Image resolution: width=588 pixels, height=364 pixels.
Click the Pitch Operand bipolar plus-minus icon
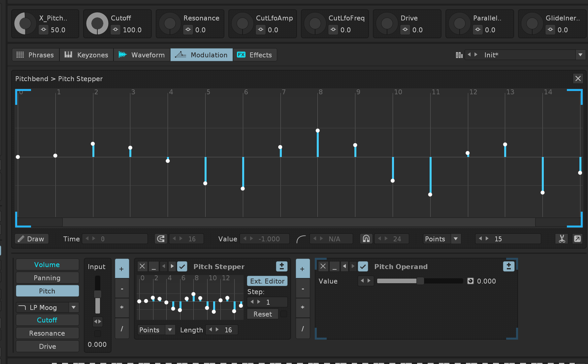(508, 266)
